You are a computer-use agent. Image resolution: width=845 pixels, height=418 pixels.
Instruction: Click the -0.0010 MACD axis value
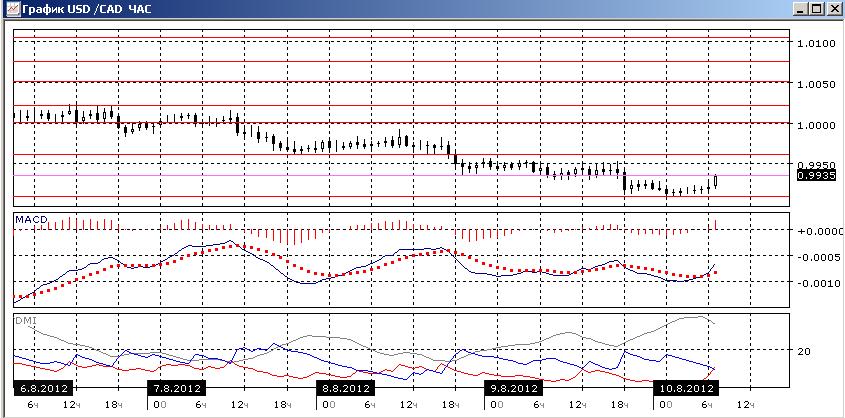[x=819, y=283]
